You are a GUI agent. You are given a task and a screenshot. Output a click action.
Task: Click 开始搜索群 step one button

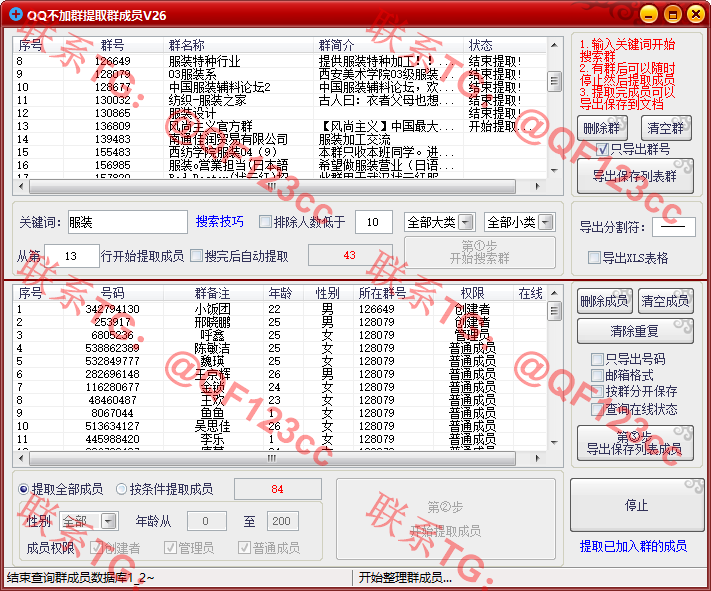click(x=480, y=253)
